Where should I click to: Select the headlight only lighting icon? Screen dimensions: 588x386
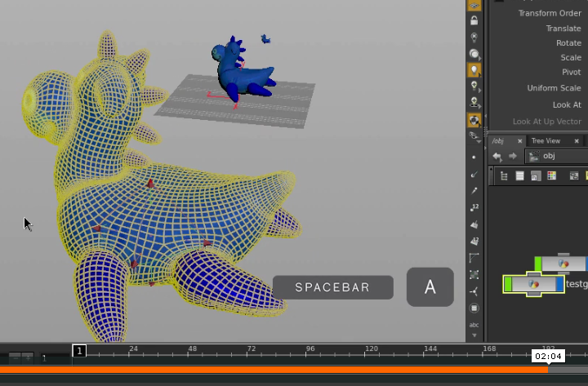coord(474,55)
